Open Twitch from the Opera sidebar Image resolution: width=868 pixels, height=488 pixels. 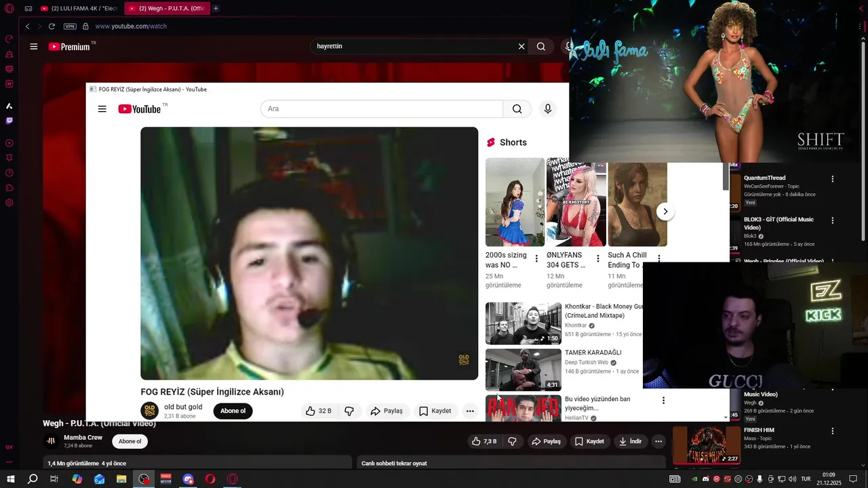(9, 121)
